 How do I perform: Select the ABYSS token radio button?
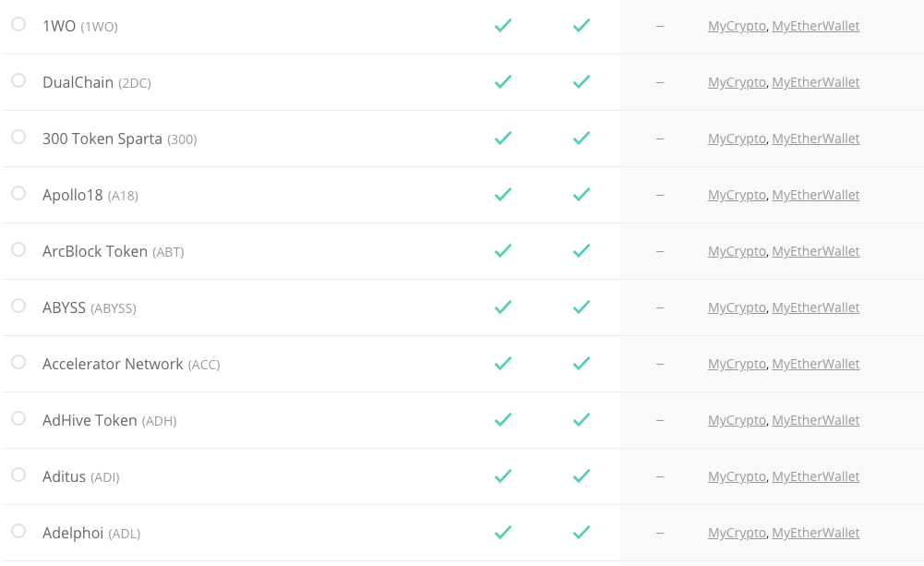[18, 306]
